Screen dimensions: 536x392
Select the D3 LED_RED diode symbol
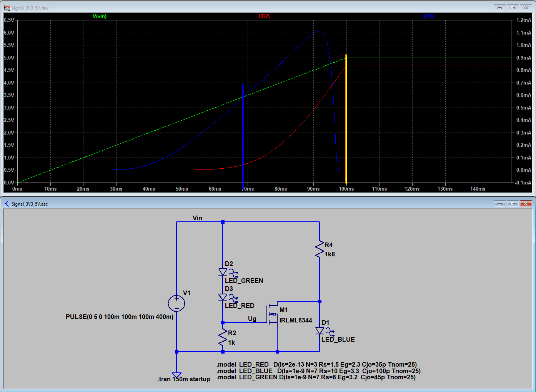click(x=223, y=297)
